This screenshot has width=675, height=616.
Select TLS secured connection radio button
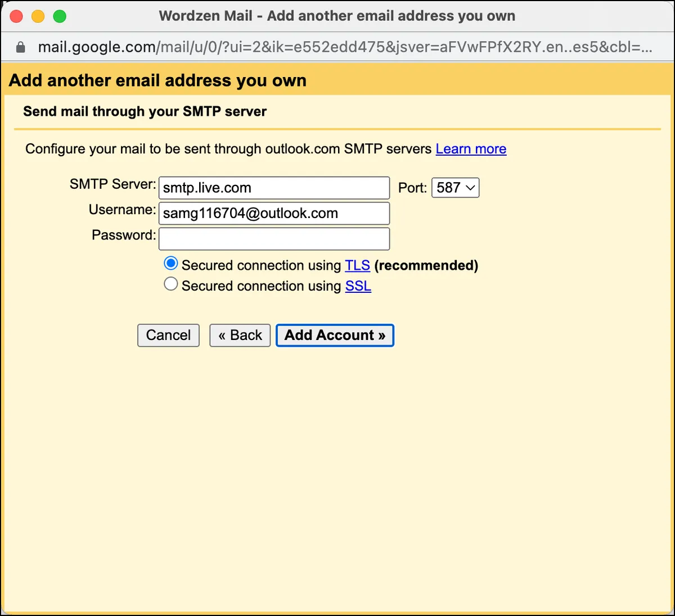click(171, 264)
